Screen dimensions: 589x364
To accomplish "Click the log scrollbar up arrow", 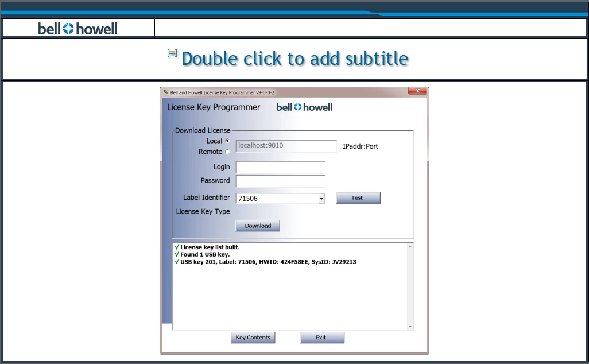I will point(410,246).
